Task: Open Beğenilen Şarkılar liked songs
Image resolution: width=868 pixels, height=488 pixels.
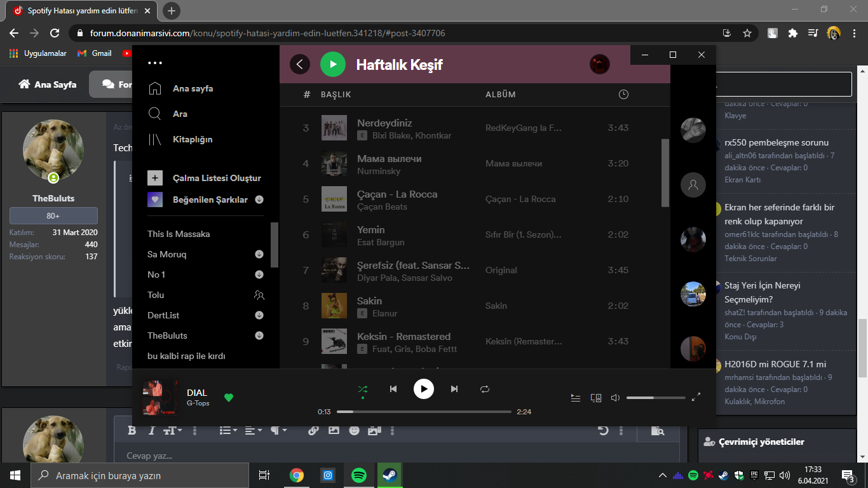Action: click(210, 200)
